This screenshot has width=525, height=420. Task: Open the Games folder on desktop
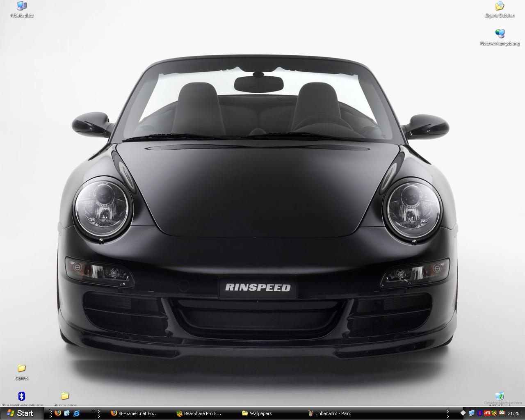[22, 372]
